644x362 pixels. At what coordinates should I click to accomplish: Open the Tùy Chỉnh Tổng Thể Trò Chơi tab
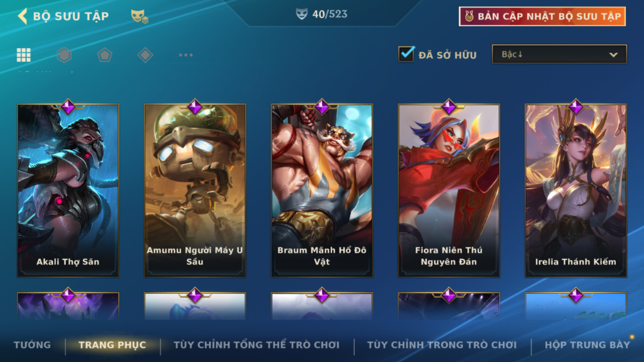click(x=257, y=345)
